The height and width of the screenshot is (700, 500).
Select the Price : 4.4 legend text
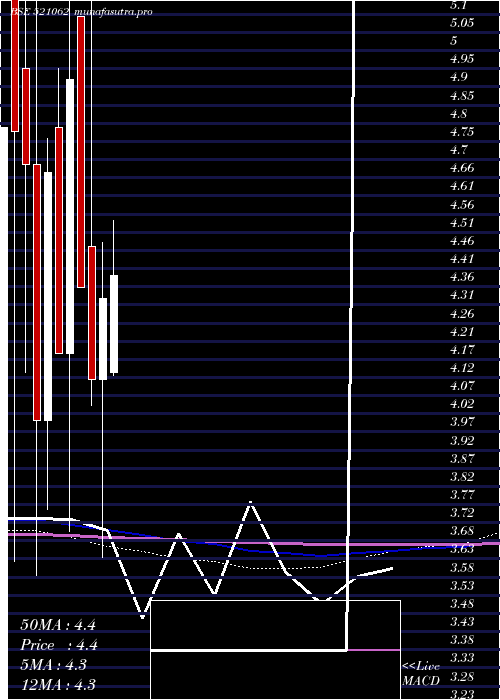59,645
